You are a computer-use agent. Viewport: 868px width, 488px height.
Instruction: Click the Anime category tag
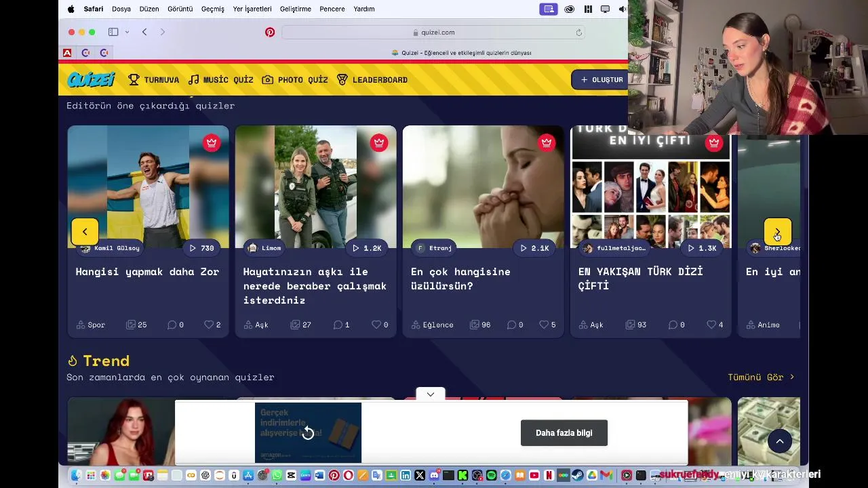click(763, 325)
